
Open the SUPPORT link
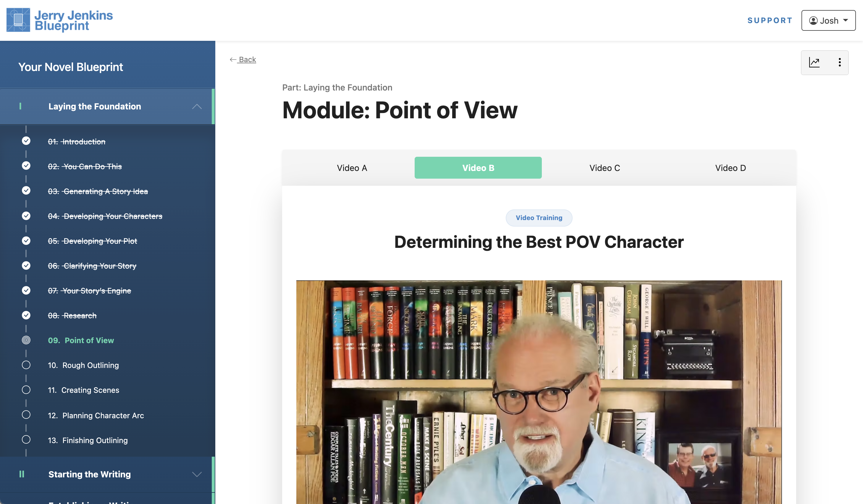[770, 20]
